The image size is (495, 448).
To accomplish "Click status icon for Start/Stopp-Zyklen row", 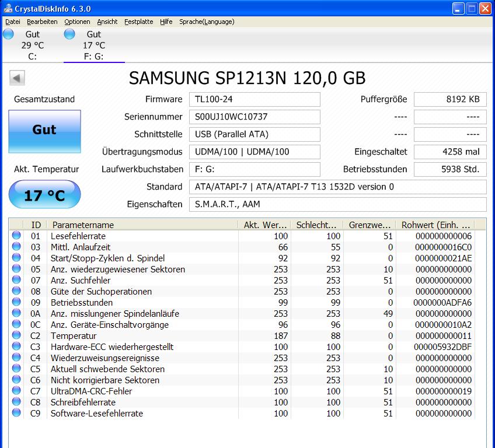I will [16, 257].
